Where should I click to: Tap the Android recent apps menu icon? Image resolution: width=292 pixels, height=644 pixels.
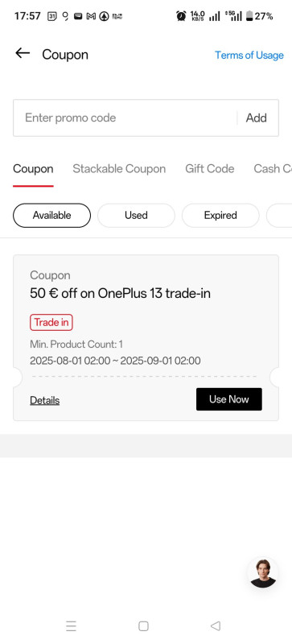[x=71, y=626]
